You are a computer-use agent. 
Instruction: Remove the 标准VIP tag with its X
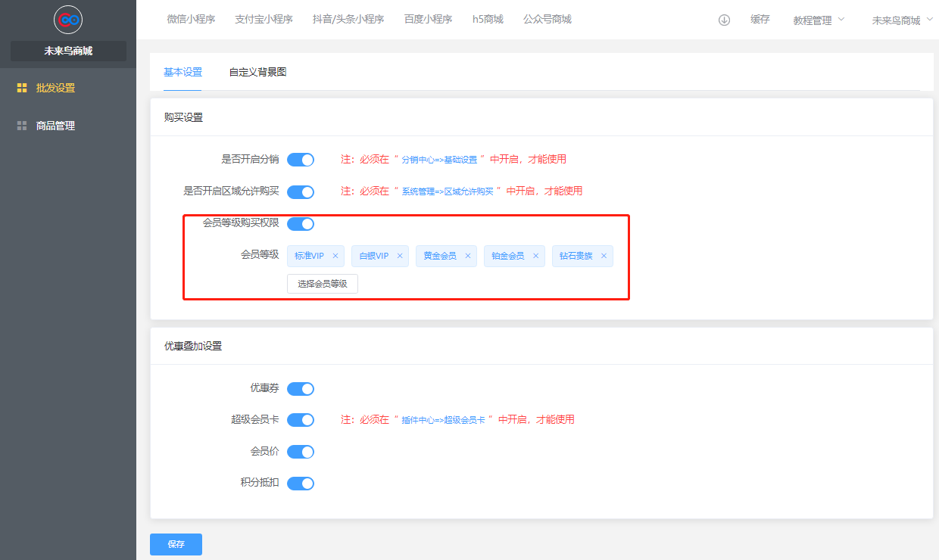pyautogui.click(x=335, y=256)
